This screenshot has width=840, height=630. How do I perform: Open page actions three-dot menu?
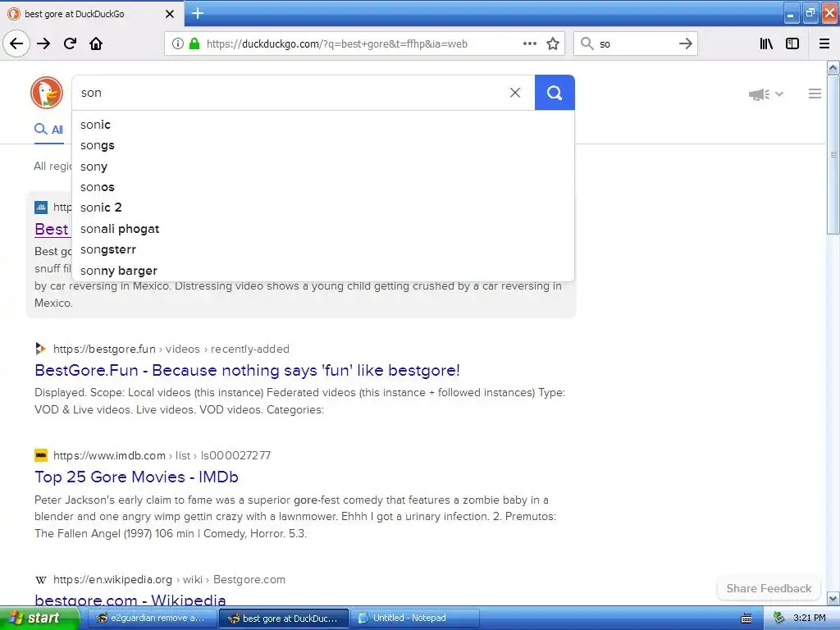529,43
